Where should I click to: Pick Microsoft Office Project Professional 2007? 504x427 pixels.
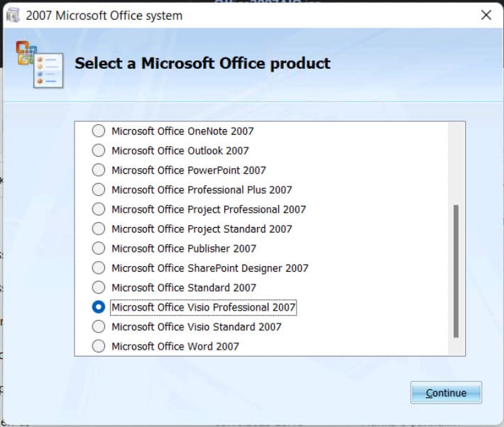tap(99, 209)
